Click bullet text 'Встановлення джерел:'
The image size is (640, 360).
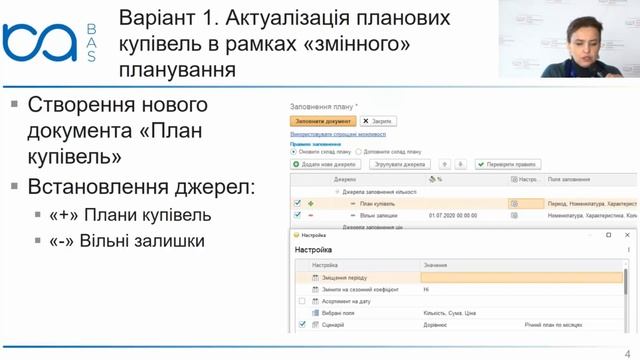pyautogui.click(x=141, y=187)
